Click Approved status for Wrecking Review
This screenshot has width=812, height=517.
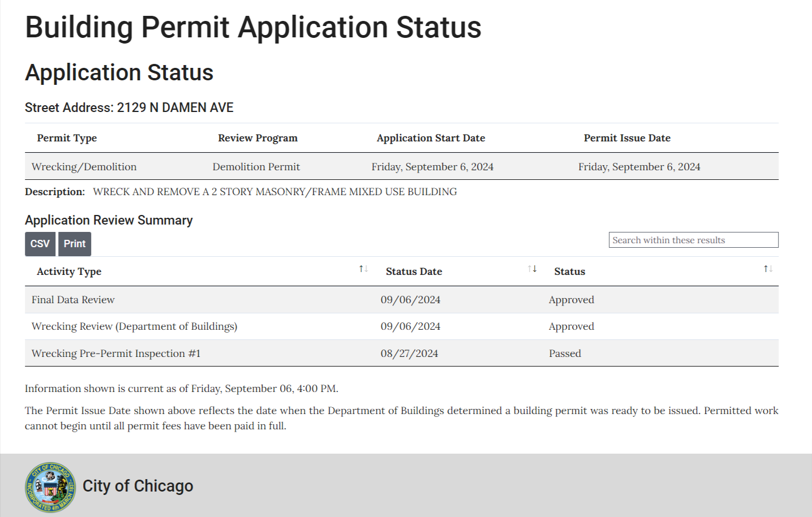point(572,326)
